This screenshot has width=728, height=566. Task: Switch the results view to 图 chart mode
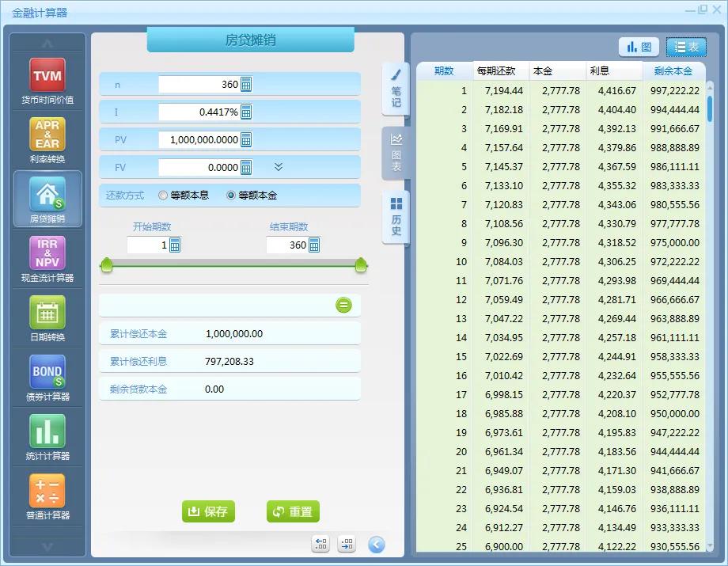click(x=639, y=47)
